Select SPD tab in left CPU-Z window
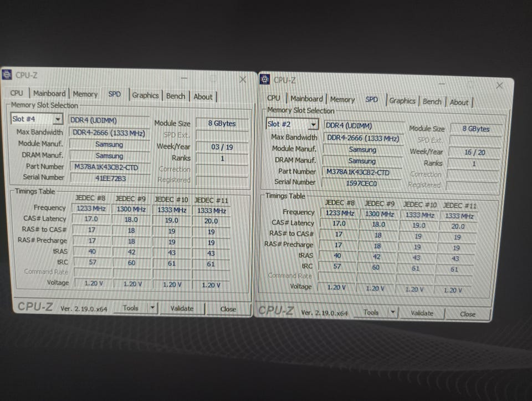Screen dimensions: 532x401 [x=114, y=94]
